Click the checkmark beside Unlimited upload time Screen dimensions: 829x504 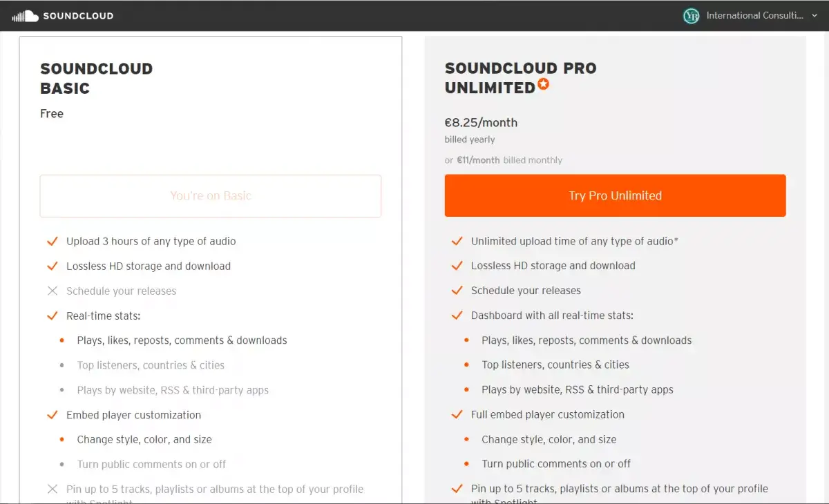coord(457,242)
